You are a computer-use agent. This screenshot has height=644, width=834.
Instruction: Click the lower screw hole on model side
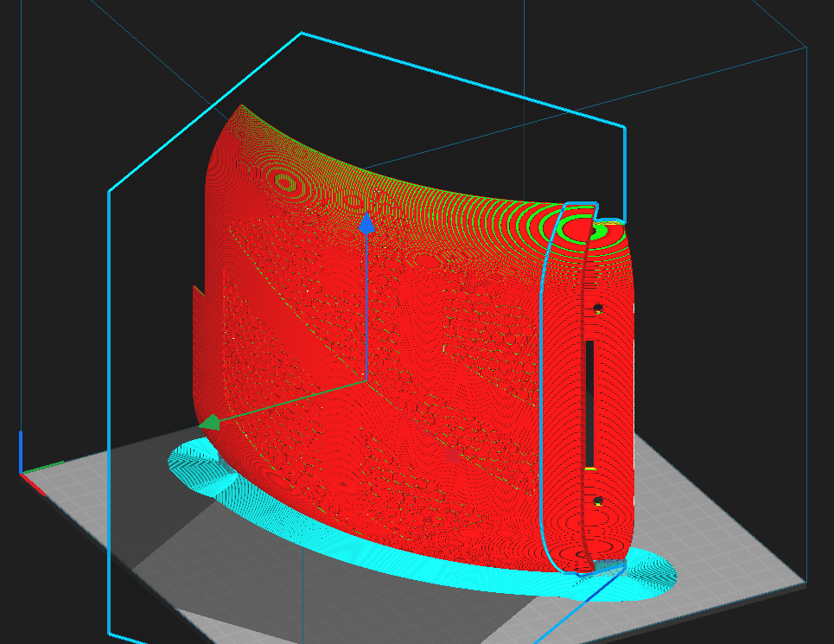[x=597, y=501]
